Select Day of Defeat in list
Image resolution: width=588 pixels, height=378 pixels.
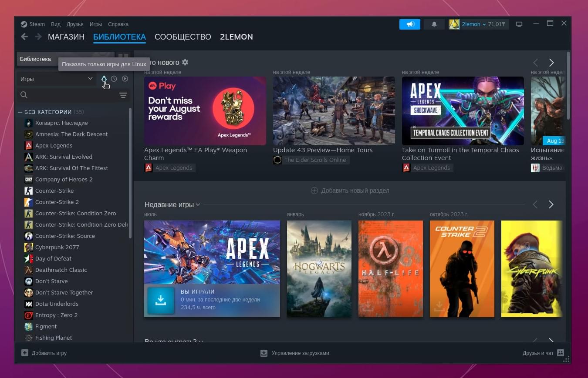pyautogui.click(x=53, y=259)
